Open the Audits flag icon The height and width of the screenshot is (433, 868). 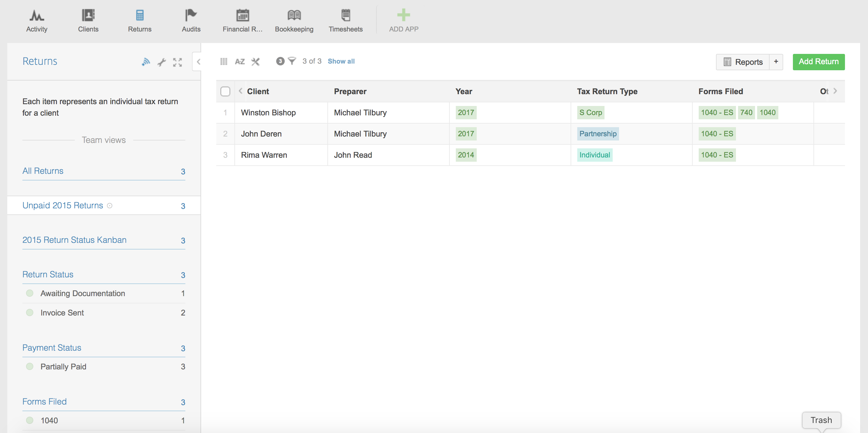tap(191, 15)
